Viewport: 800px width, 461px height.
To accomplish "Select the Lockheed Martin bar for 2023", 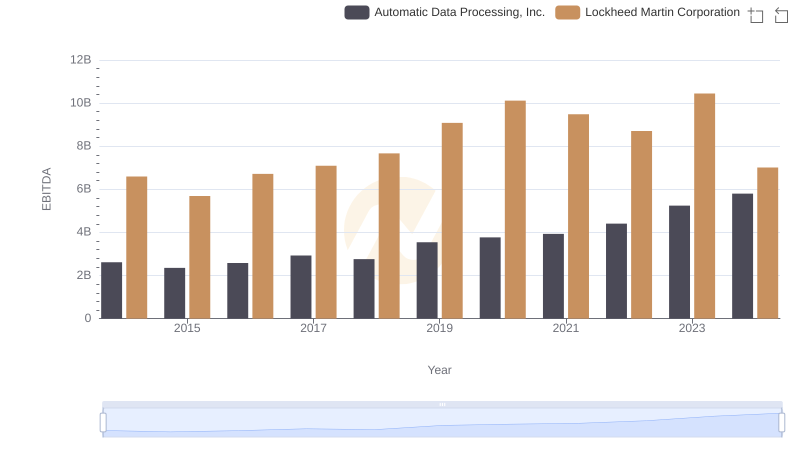I will pyautogui.click(x=704, y=206).
